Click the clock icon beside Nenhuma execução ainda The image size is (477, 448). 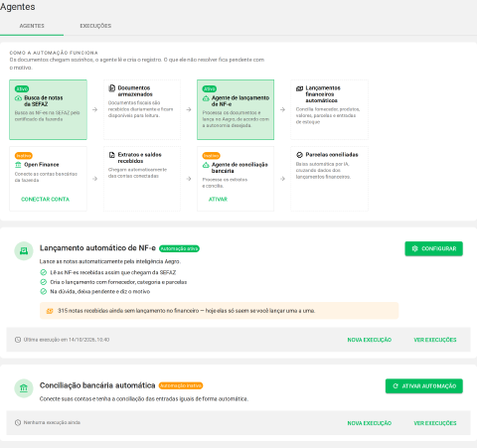(18, 423)
